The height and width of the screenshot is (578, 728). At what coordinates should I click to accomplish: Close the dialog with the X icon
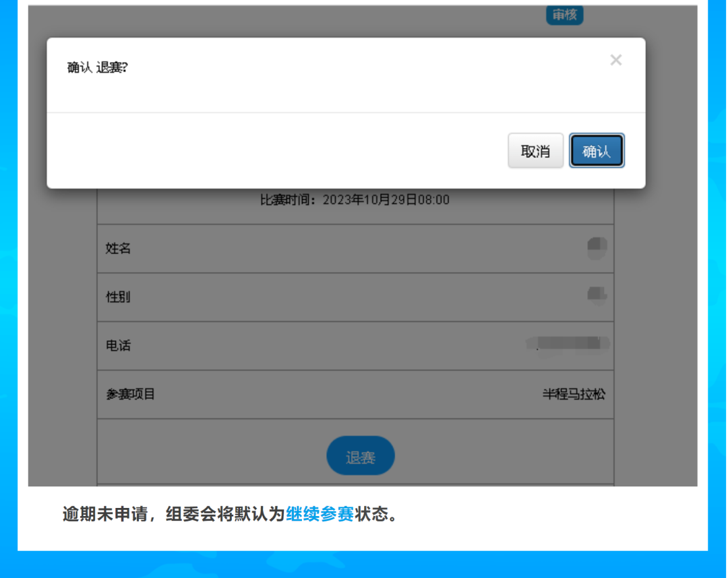pos(615,60)
